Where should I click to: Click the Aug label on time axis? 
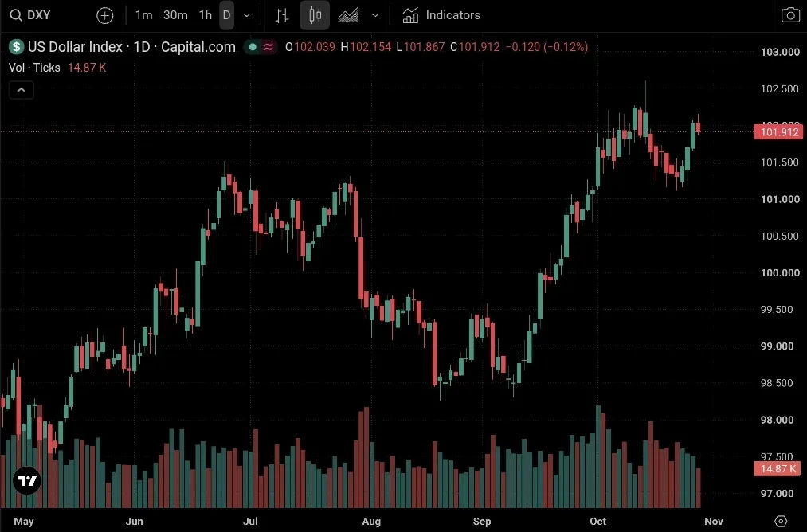pos(371,521)
